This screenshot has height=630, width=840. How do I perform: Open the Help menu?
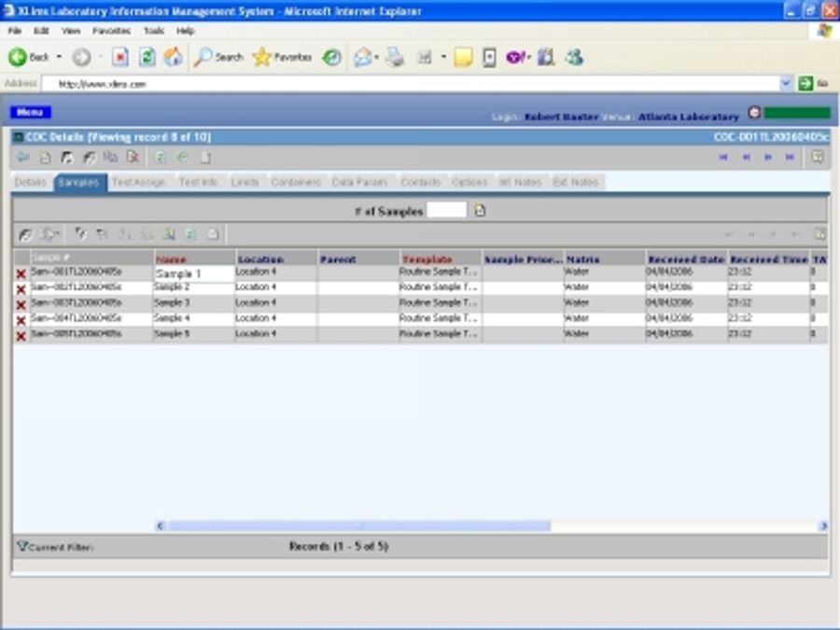coord(186,31)
